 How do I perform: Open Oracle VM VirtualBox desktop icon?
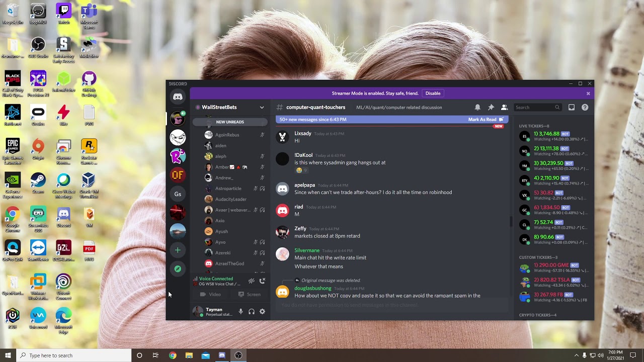point(89,185)
